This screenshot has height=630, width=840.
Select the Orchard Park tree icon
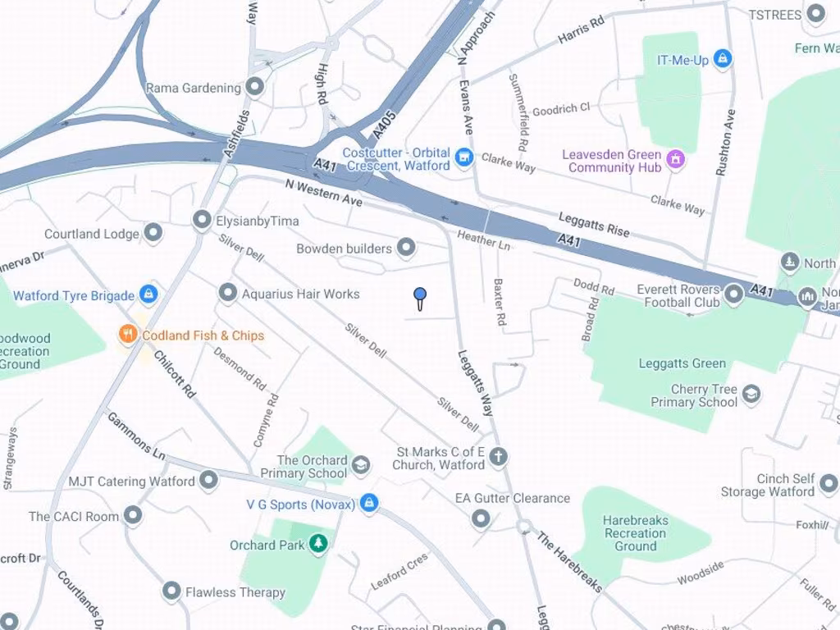click(319, 545)
